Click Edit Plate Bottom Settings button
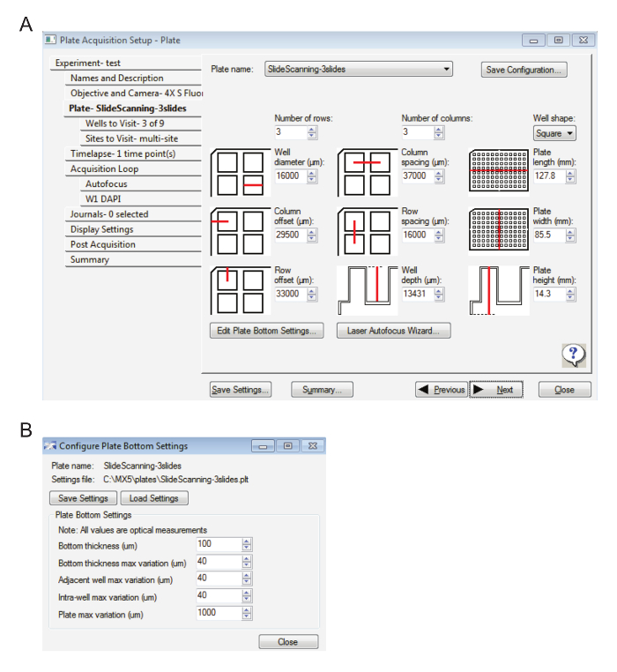This screenshot has height=672, width=617. (x=266, y=331)
